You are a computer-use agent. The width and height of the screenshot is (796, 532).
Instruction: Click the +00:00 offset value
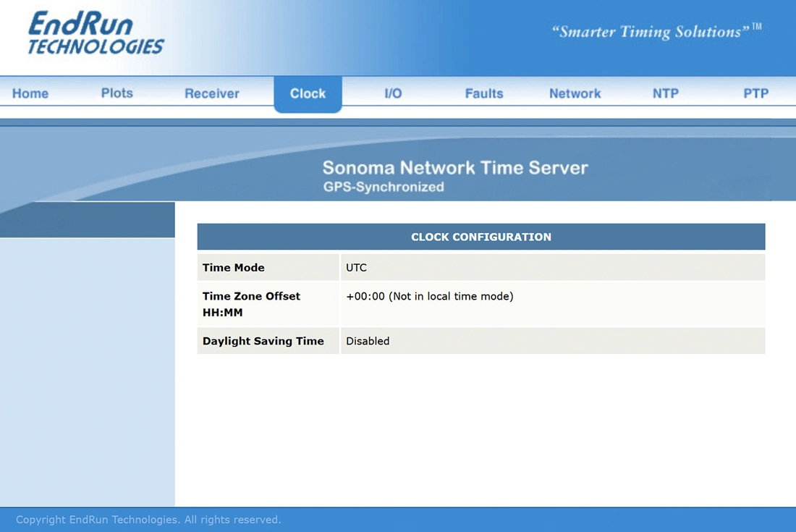429,296
